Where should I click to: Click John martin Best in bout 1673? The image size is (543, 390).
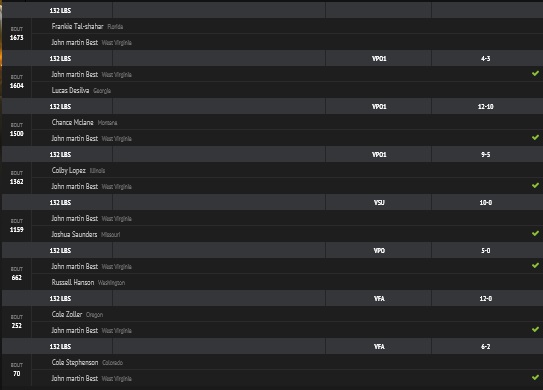pyautogui.click(x=74, y=42)
